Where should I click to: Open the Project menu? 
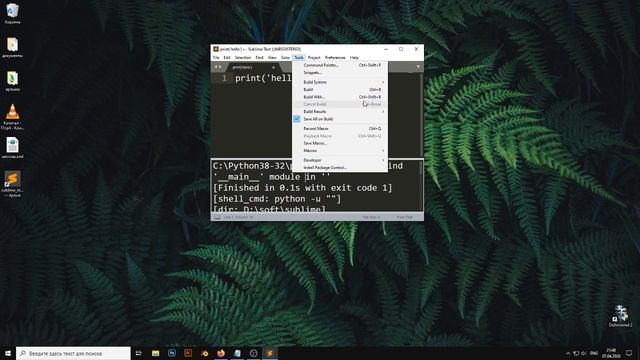pyautogui.click(x=314, y=58)
